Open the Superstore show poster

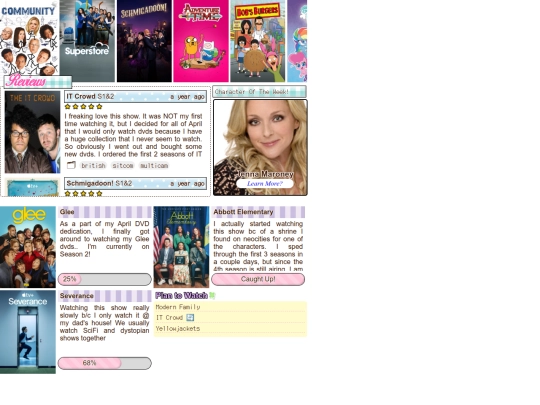click(87, 41)
